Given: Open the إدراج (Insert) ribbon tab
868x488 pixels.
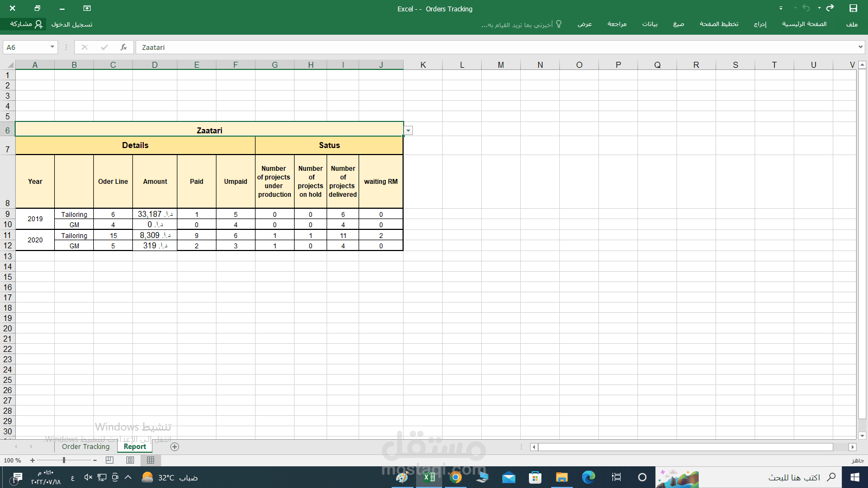Looking at the screenshot, I should (760, 24).
